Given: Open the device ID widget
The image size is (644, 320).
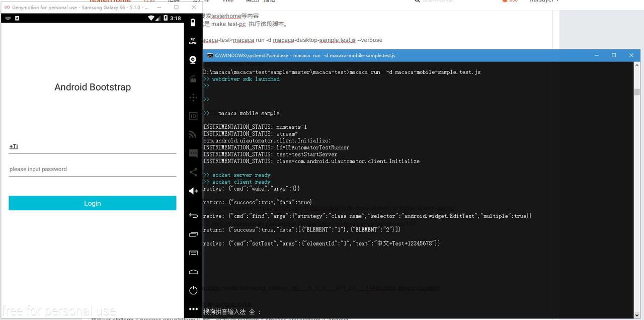Looking at the screenshot, I should pyautogui.click(x=193, y=116).
